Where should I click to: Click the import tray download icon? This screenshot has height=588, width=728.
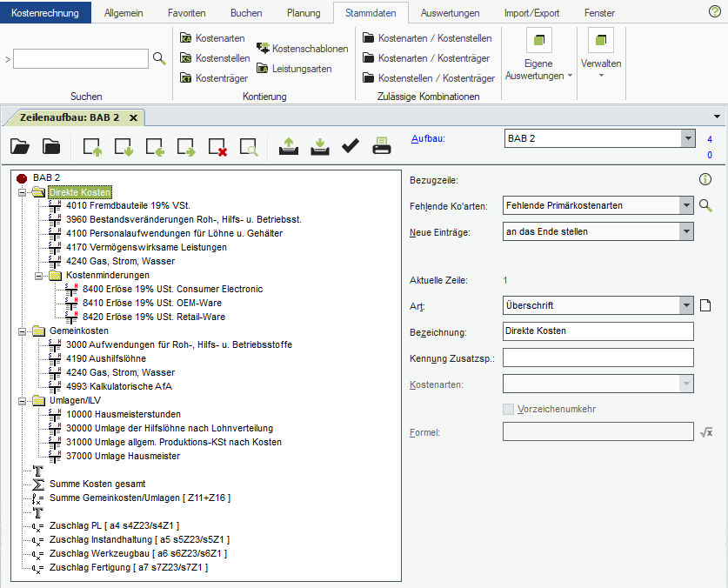(x=320, y=146)
